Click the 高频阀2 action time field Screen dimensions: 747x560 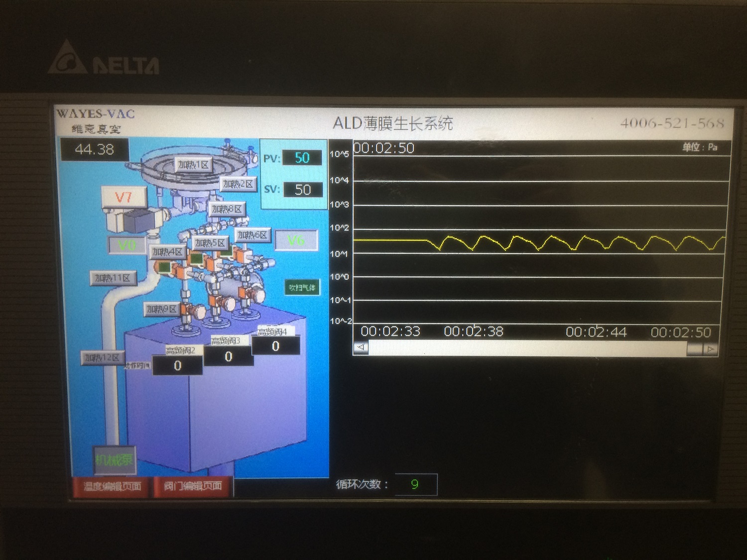[177, 366]
